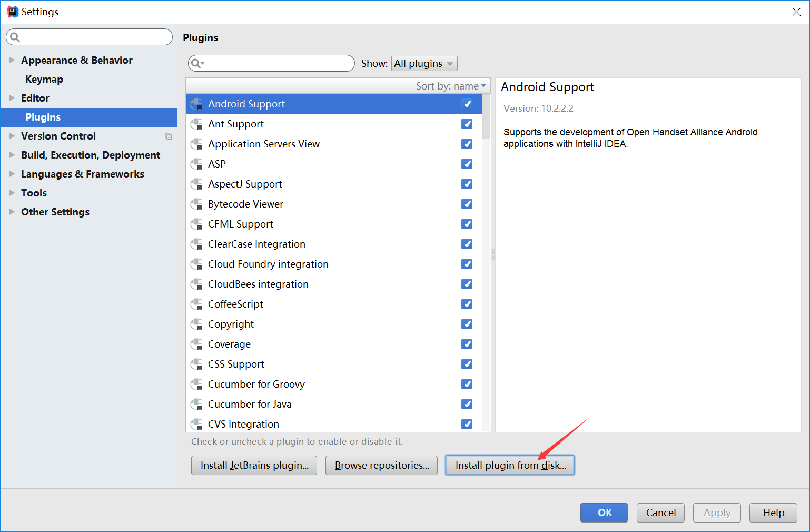Select Cucumber for Java plugin row

tap(334, 405)
